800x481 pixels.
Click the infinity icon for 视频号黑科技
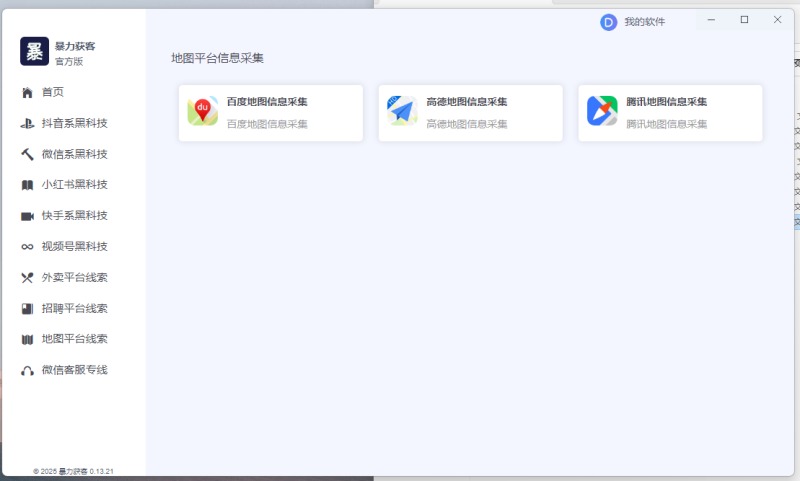[27, 247]
